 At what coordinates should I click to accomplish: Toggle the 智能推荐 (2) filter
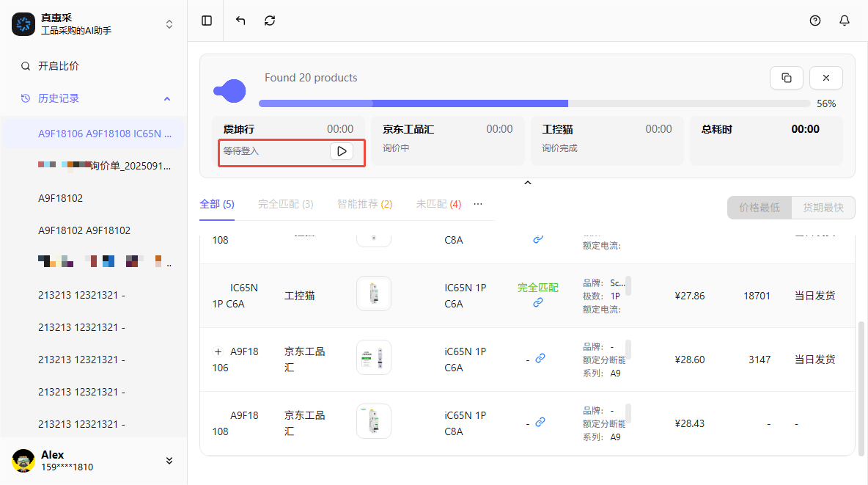tap(364, 204)
